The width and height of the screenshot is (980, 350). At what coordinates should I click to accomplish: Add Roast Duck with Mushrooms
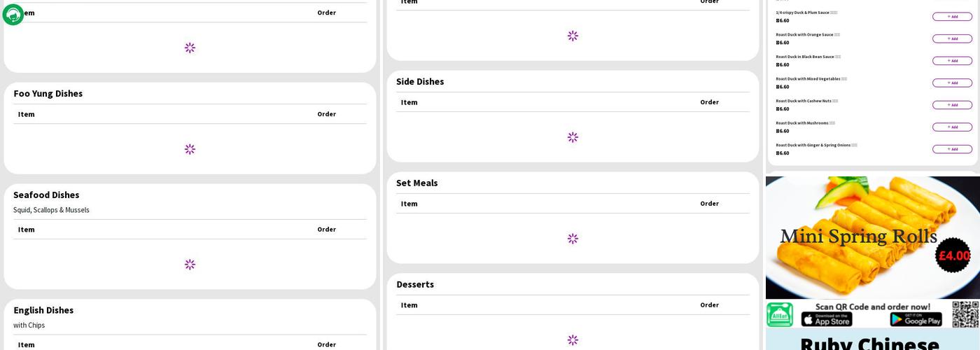click(952, 127)
